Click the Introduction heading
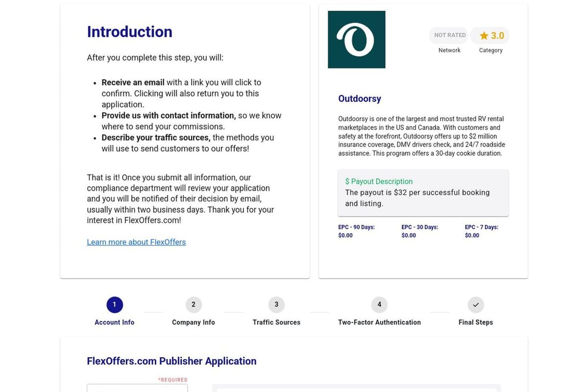 130,32
